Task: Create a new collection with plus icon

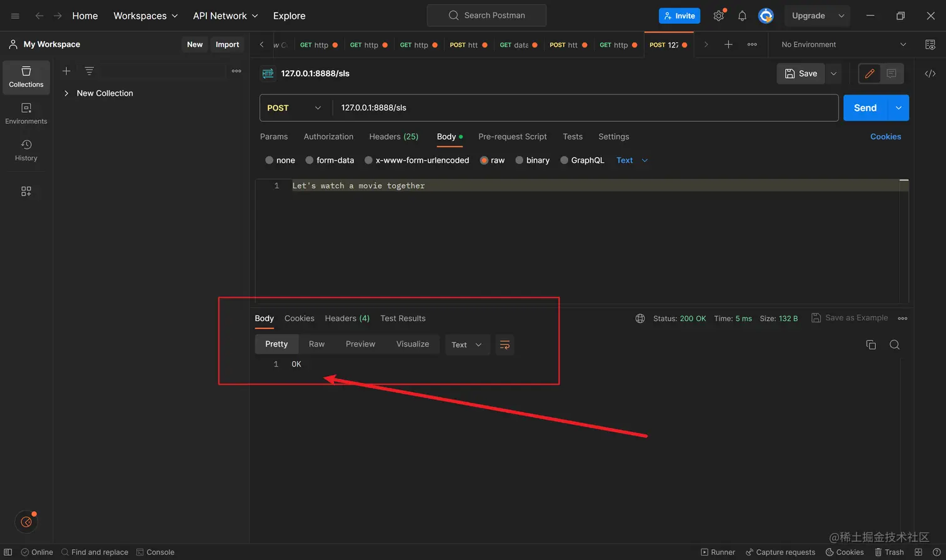Action: tap(66, 71)
